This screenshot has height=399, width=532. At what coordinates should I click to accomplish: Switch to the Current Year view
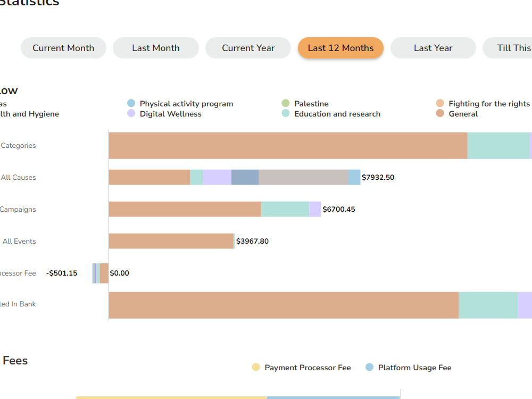pyautogui.click(x=248, y=48)
